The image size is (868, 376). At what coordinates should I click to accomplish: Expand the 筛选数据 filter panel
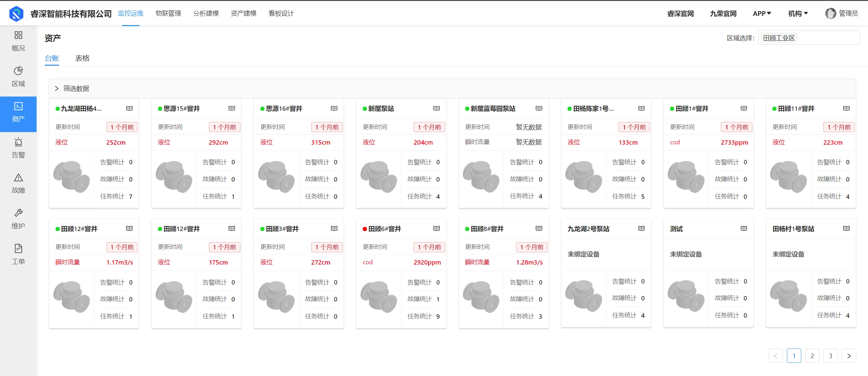point(57,88)
